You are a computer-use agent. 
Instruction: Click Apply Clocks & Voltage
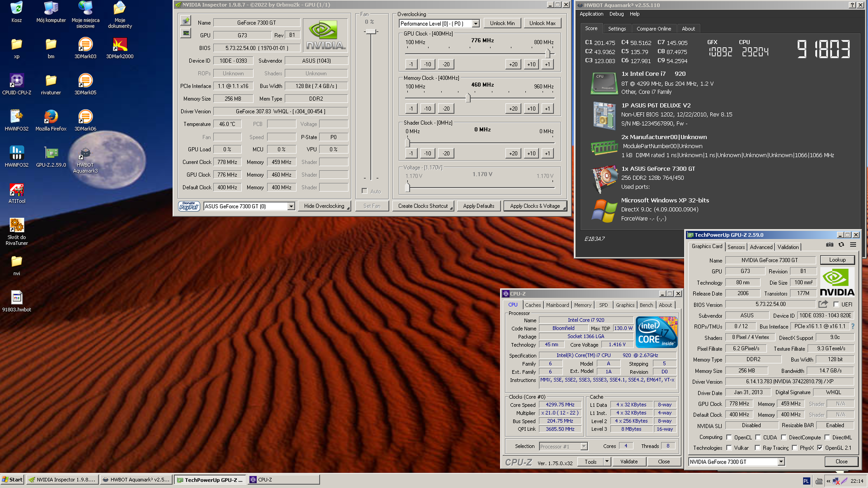pyautogui.click(x=535, y=206)
